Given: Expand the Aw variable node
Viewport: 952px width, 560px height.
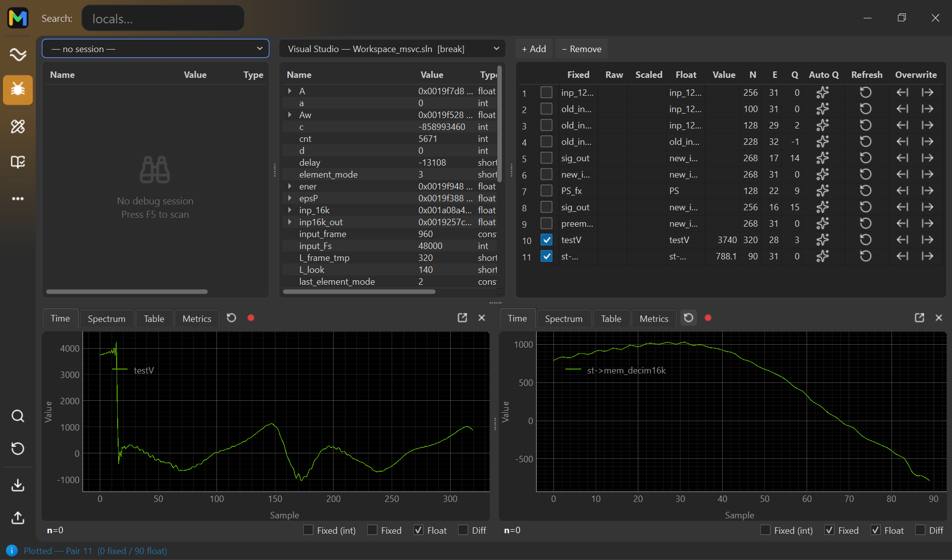Looking at the screenshot, I should pos(290,115).
